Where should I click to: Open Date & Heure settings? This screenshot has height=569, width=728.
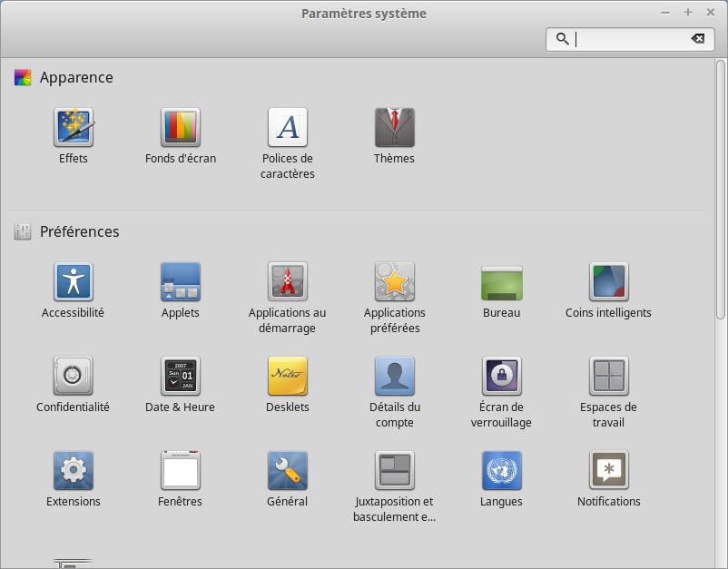point(181,376)
